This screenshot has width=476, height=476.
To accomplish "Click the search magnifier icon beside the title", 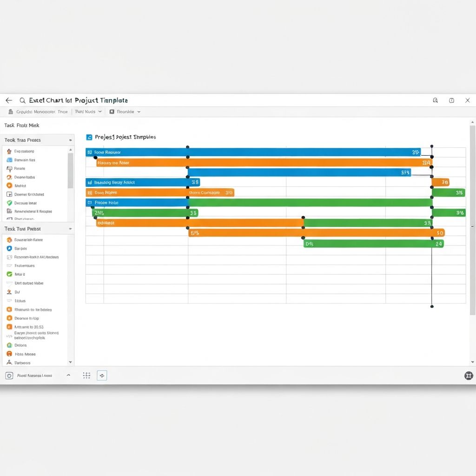I will [x=22, y=100].
